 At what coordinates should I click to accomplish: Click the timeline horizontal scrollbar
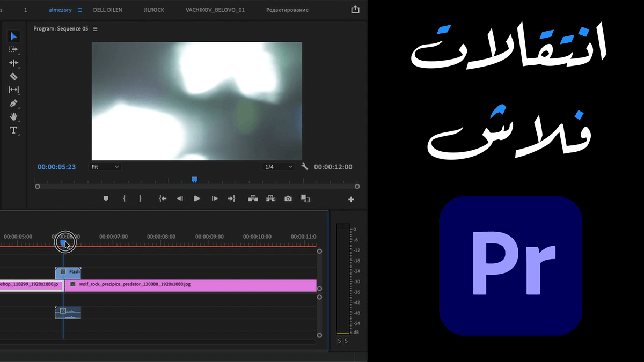(x=158, y=342)
